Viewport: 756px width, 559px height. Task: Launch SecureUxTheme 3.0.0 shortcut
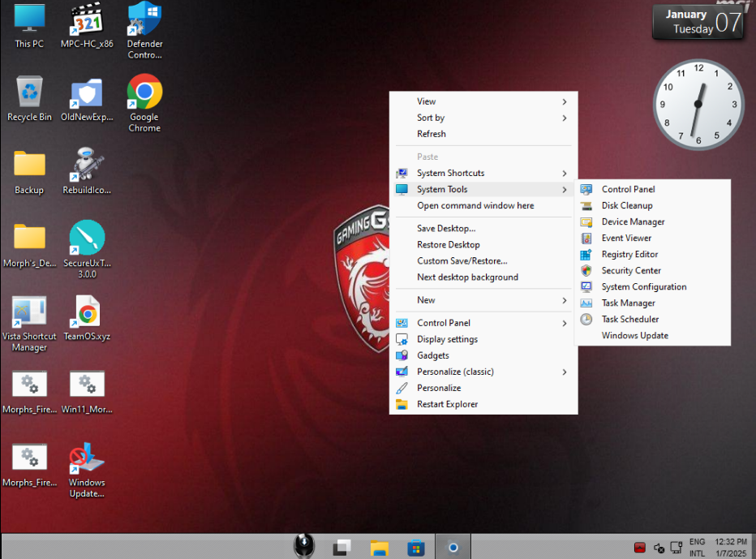click(x=87, y=249)
